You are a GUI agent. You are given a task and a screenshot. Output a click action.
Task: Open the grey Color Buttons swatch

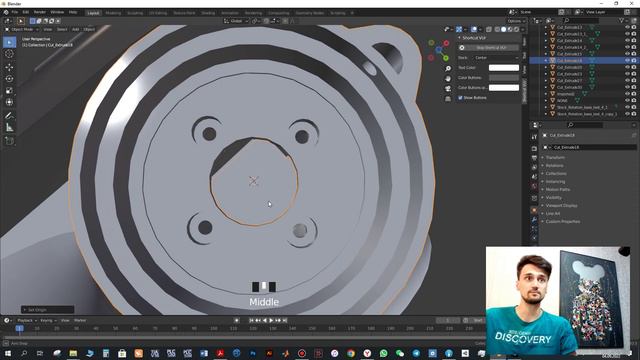tap(504, 78)
